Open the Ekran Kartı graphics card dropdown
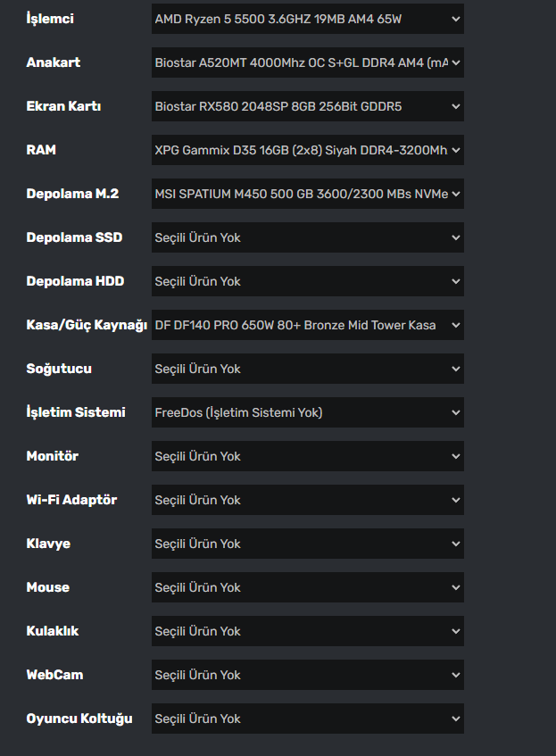The width and height of the screenshot is (556, 756). [x=307, y=106]
